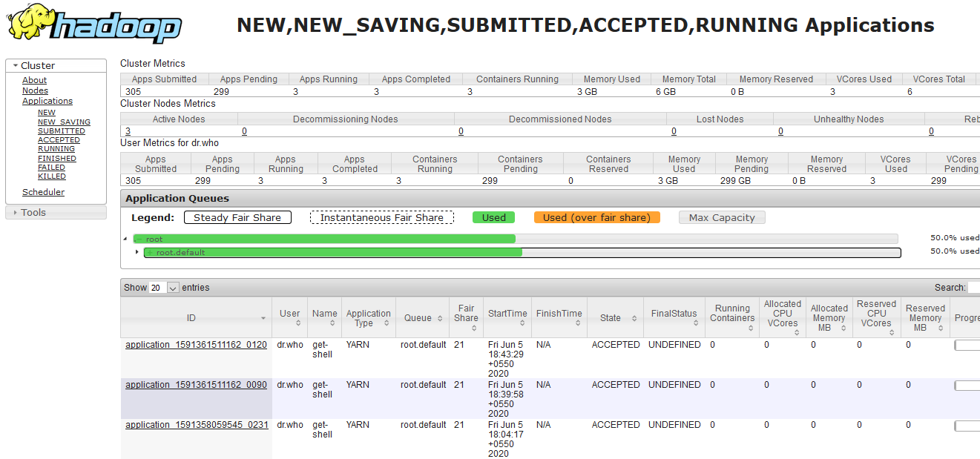Open Lost Nodes count link
This screenshot has width=980, height=459.
674,131
